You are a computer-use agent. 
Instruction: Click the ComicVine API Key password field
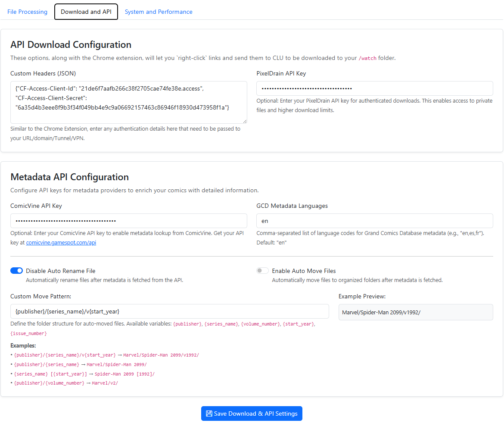[x=128, y=221]
